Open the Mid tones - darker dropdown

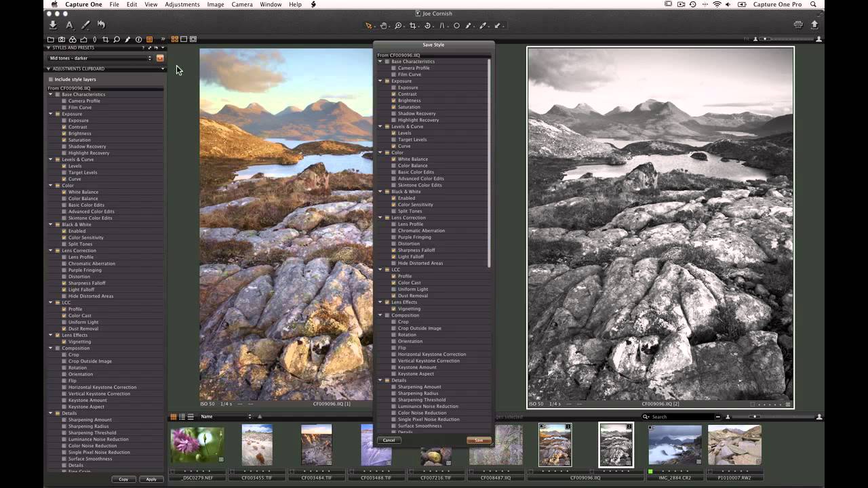click(x=100, y=58)
